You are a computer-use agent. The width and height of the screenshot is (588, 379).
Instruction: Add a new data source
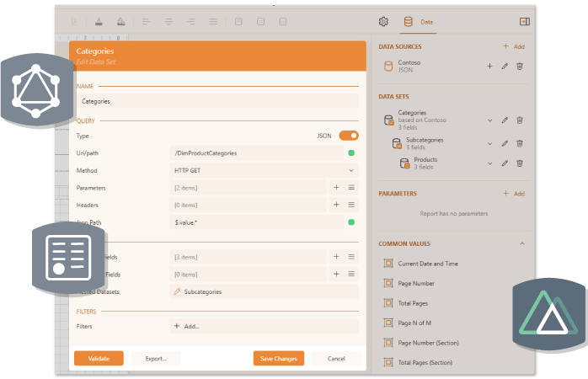click(514, 46)
